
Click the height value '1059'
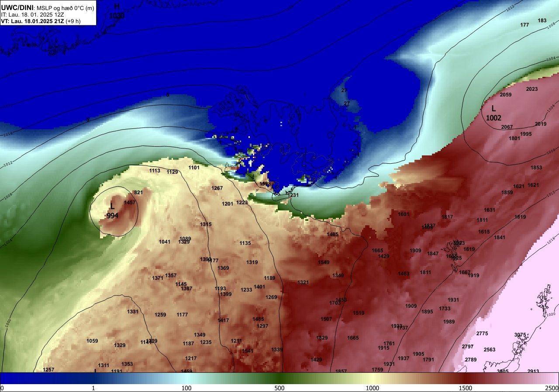tap(92, 341)
